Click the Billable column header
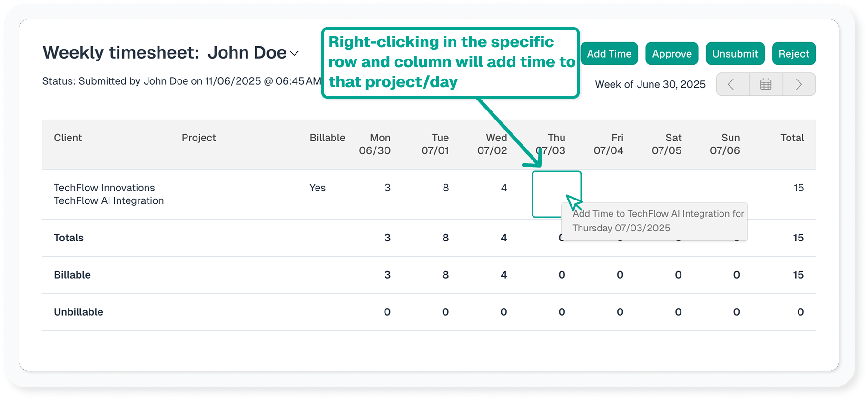868x400 pixels. (x=327, y=138)
